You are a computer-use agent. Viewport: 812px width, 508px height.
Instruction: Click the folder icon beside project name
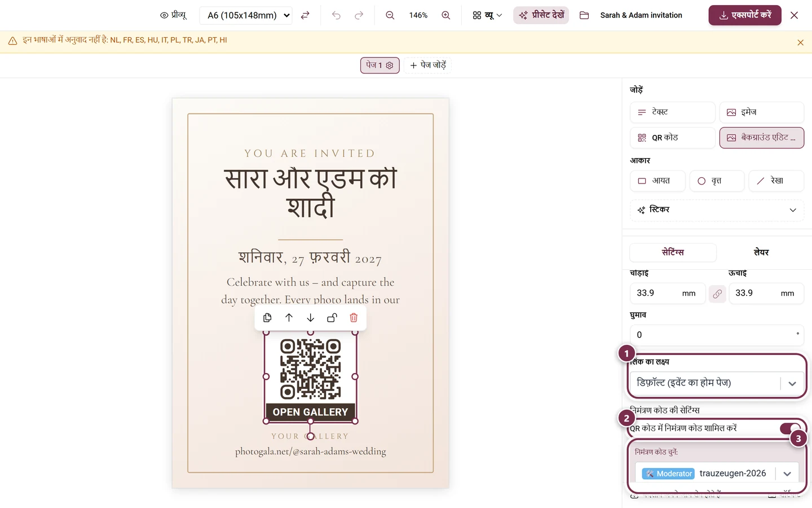(584, 15)
